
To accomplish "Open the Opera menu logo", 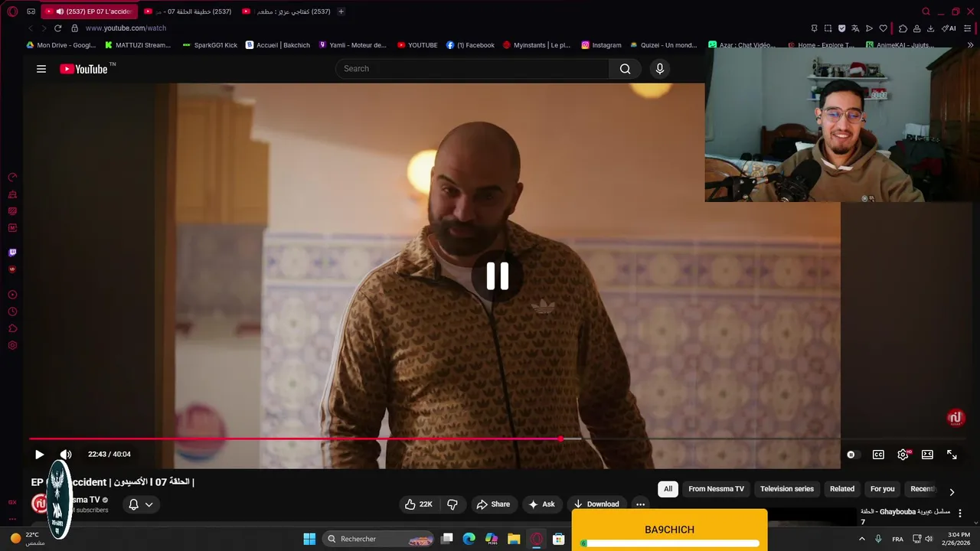I will (12, 11).
